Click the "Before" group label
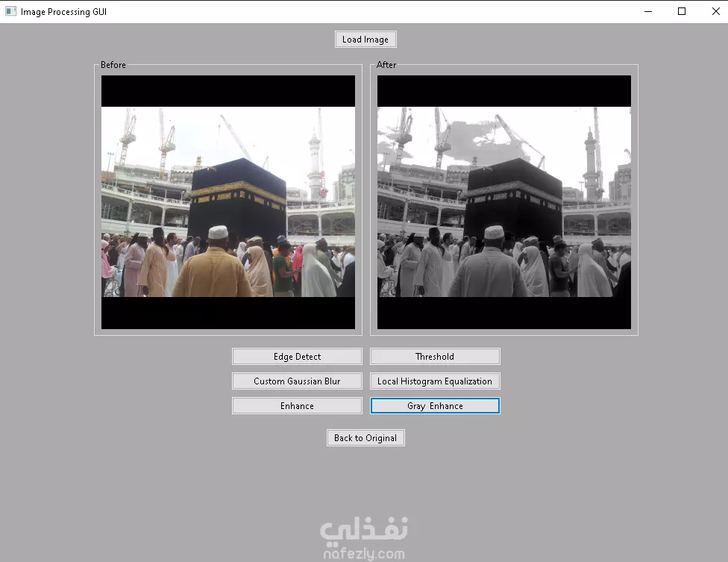Image resolution: width=728 pixels, height=562 pixels. [113, 65]
